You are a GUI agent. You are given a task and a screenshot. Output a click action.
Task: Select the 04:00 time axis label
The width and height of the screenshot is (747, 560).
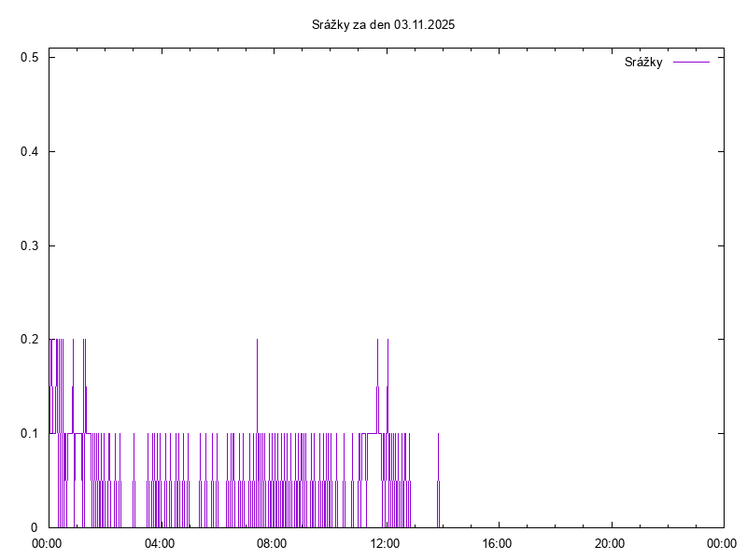[160, 543]
